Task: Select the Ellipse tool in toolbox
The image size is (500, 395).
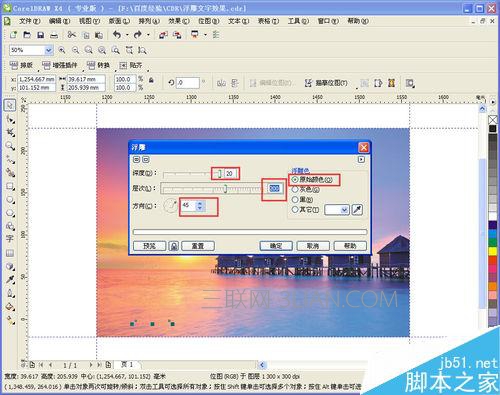Action: point(10,199)
